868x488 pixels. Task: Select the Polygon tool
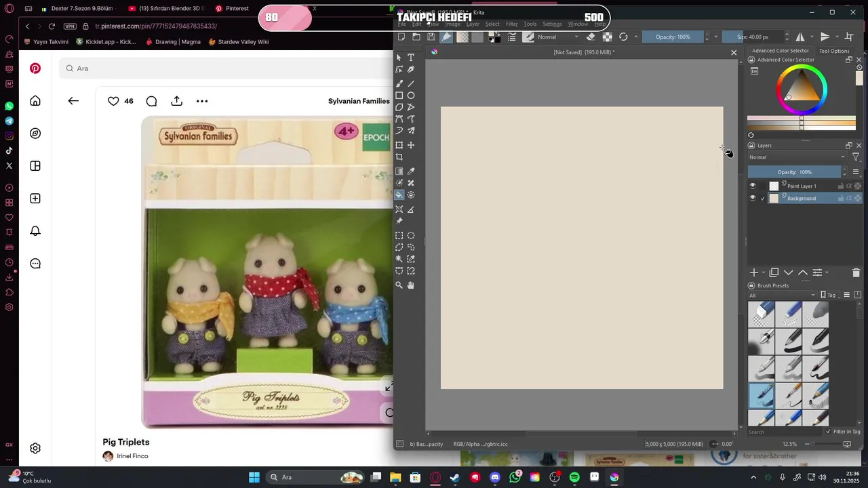399,107
